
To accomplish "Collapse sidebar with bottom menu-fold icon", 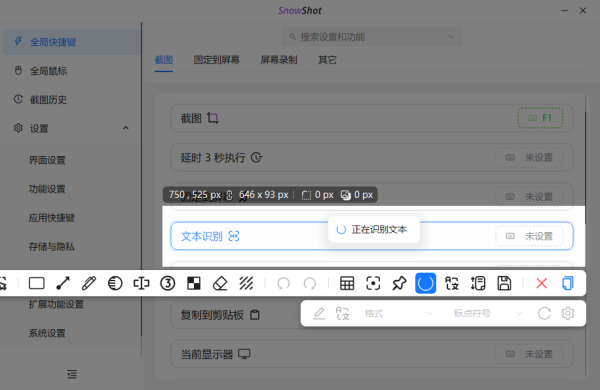I will (x=72, y=374).
